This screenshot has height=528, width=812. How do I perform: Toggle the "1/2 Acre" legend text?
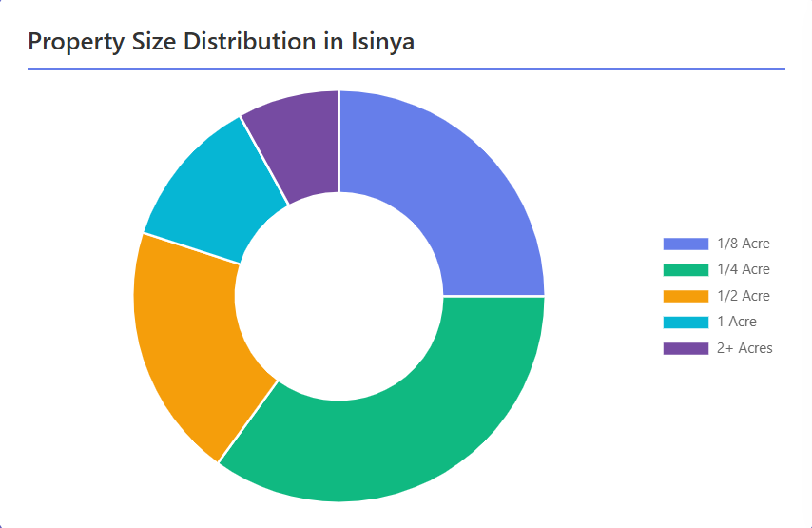(744, 296)
